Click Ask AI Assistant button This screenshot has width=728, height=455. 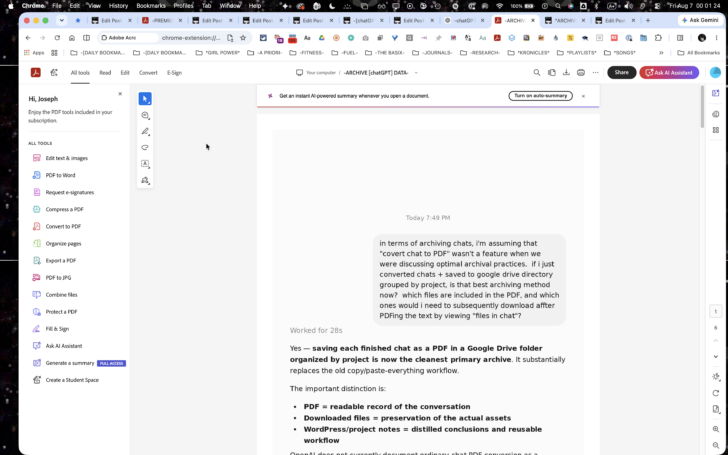[669, 72]
